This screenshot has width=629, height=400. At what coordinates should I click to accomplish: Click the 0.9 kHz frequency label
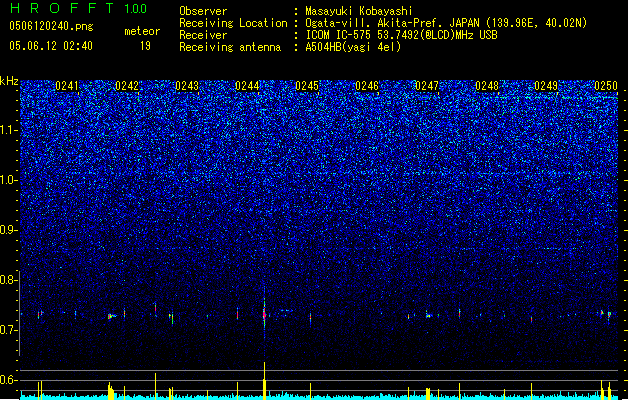[8, 230]
